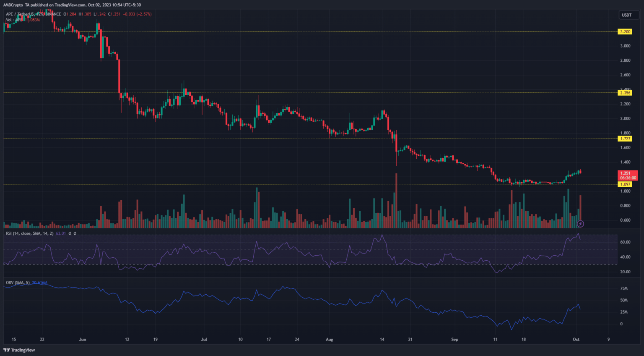Click the Oct date on time axis
This screenshot has height=356, width=644.
pos(576,339)
